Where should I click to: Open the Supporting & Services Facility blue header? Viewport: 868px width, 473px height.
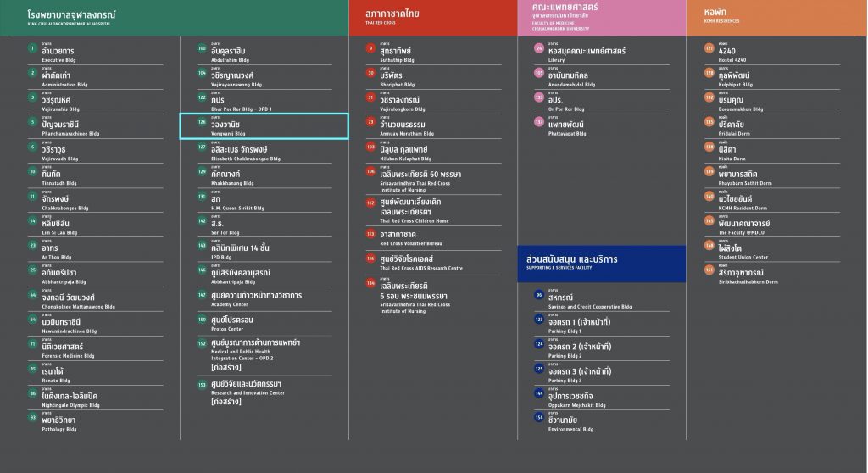[602, 264]
